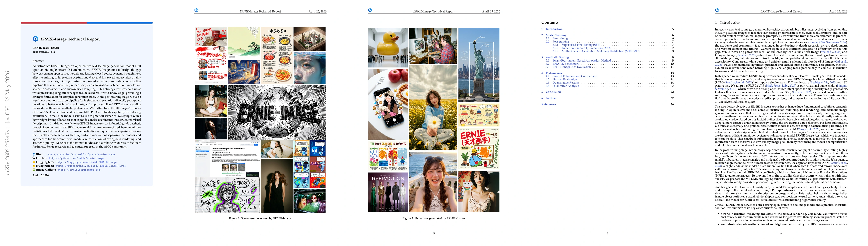The width and height of the screenshot is (868, 246).
Task: Click the REFRACTION movie poster image
Action: (388, 192)
